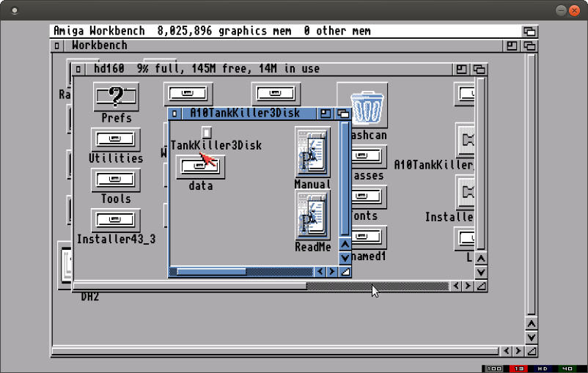Open the Manual document icon
588x373 pixels.
(x=313, y=152)
